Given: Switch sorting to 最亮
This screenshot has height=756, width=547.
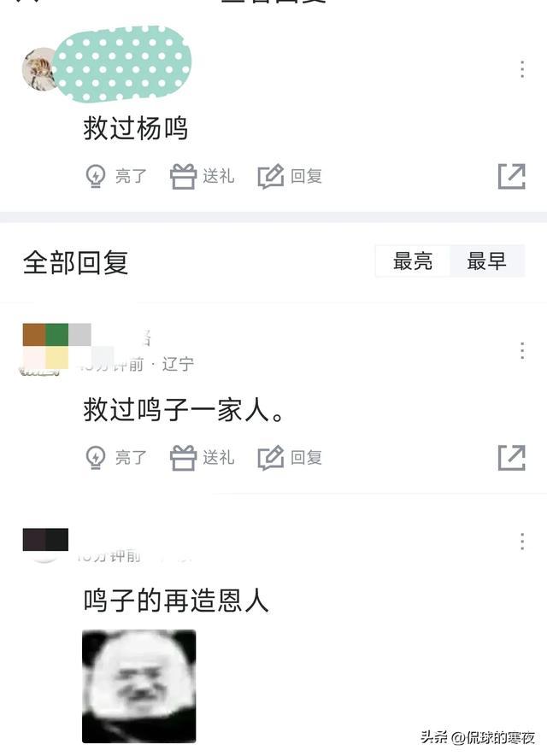Looking at the screenshot, I should click(x=413, y=261).
